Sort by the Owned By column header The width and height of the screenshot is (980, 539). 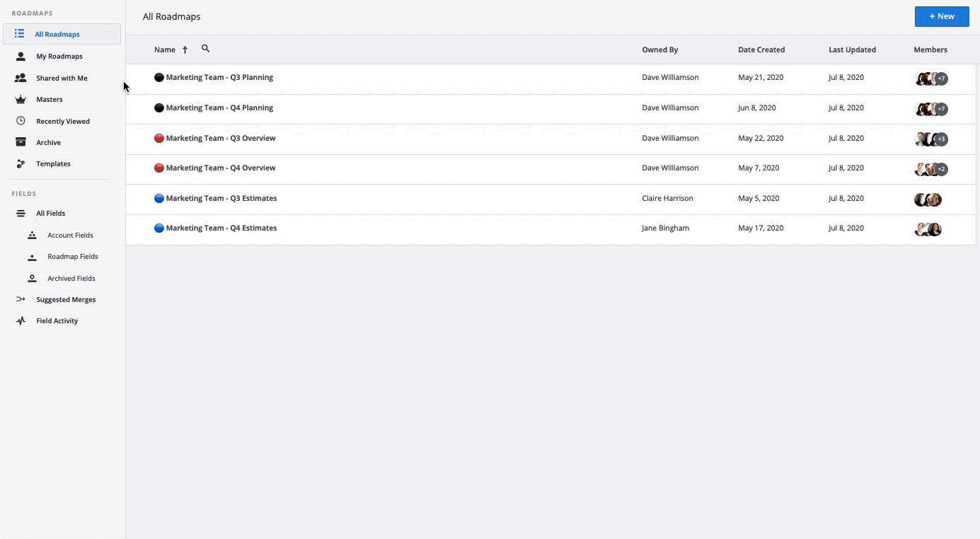coord(660,50)
